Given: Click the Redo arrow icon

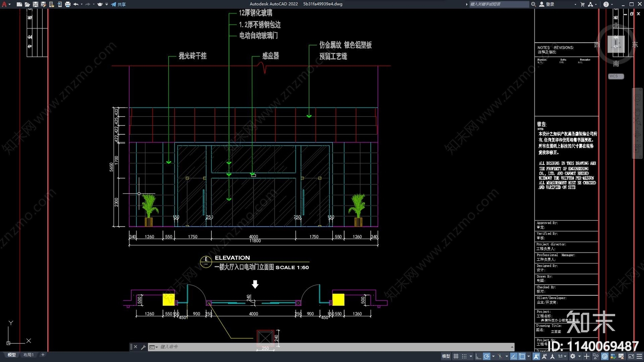Looking at the screenshot, I should pos(88,4).
